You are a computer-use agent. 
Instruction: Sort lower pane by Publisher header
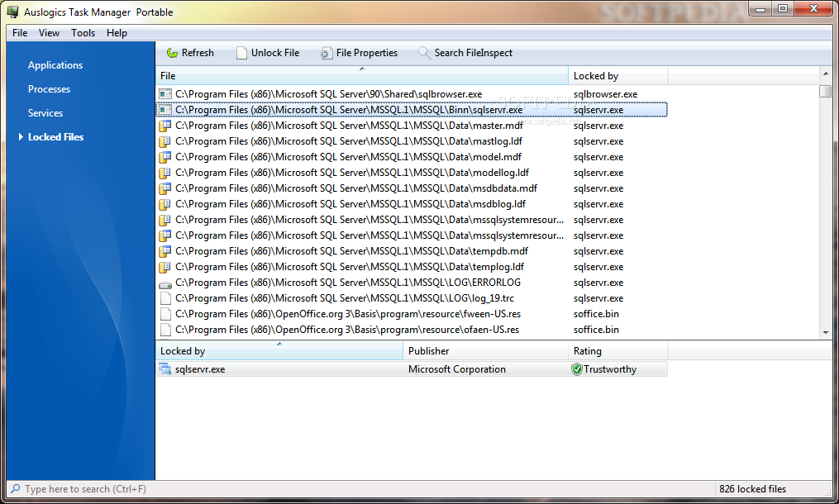485,351
